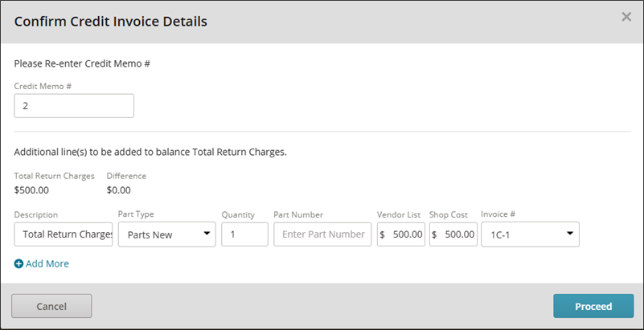Image resolution: width=644 pixels, height=330 pixels.
Task: Select the $0.00 Difference value
Action: (119, 190)
